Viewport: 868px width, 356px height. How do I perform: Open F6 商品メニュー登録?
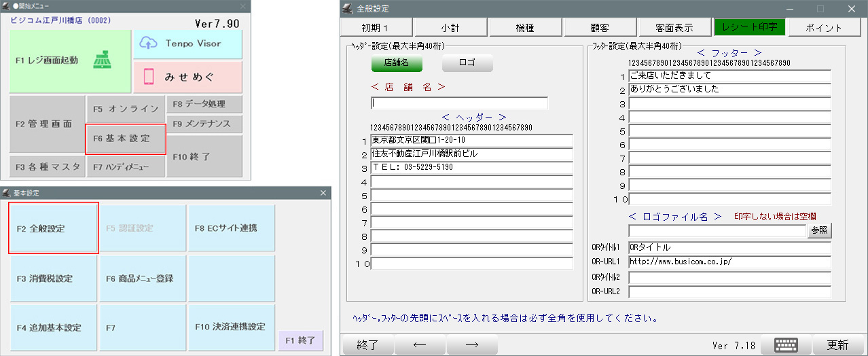coord(143,279)
